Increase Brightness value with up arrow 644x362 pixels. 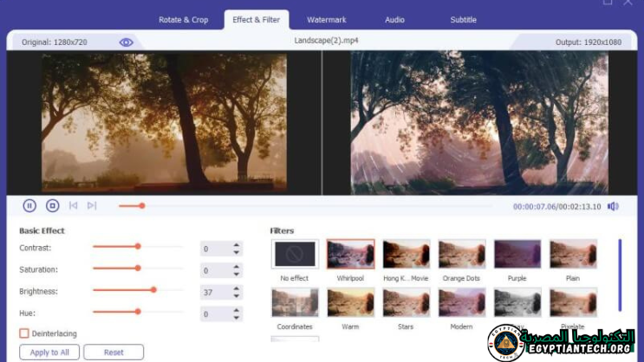tap(236, 288)
